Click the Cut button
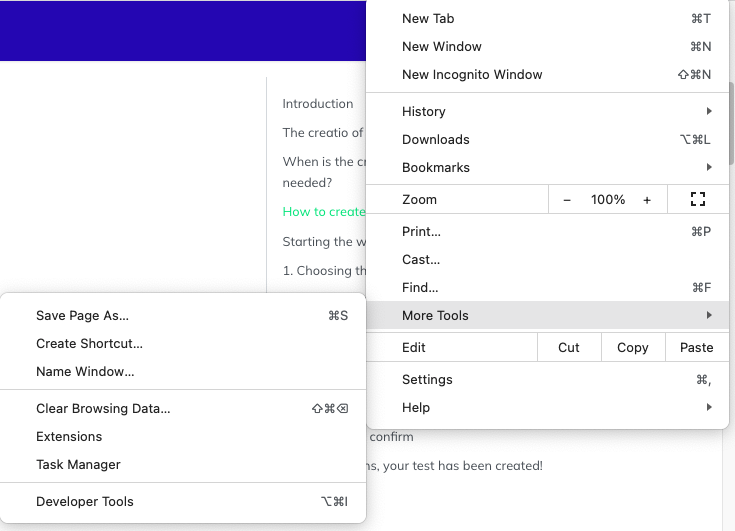The image size is (735, 531). click(569, 347)
